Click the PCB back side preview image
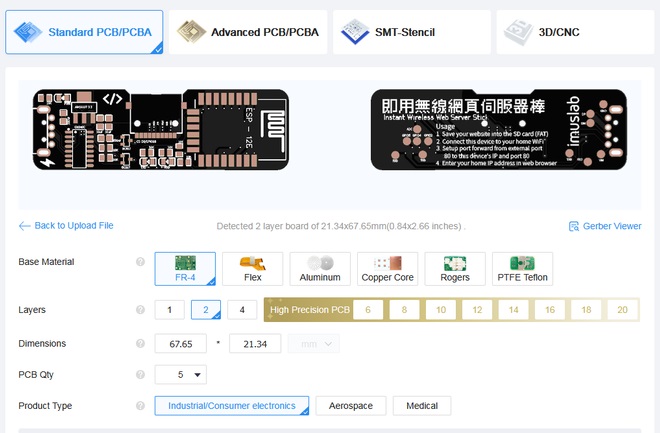The width and height of the screenshot is (660, 433). [x=496, y=130]
